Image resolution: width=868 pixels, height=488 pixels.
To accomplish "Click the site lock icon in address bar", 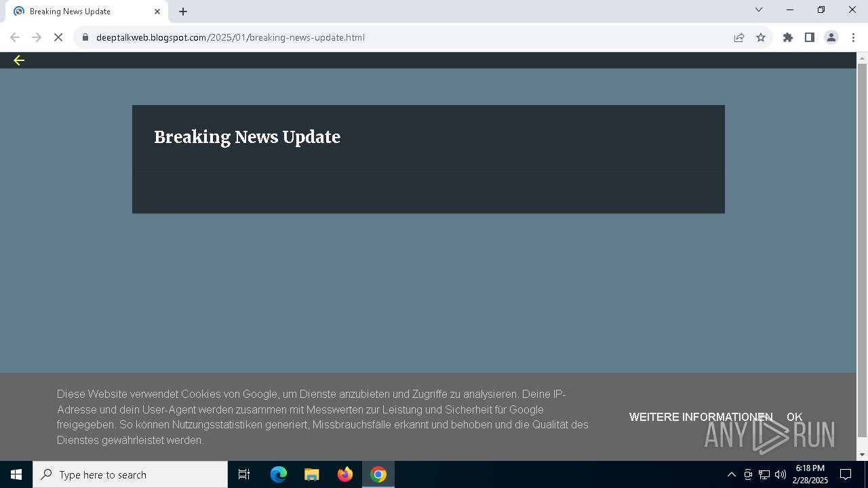I will (85, 37).
